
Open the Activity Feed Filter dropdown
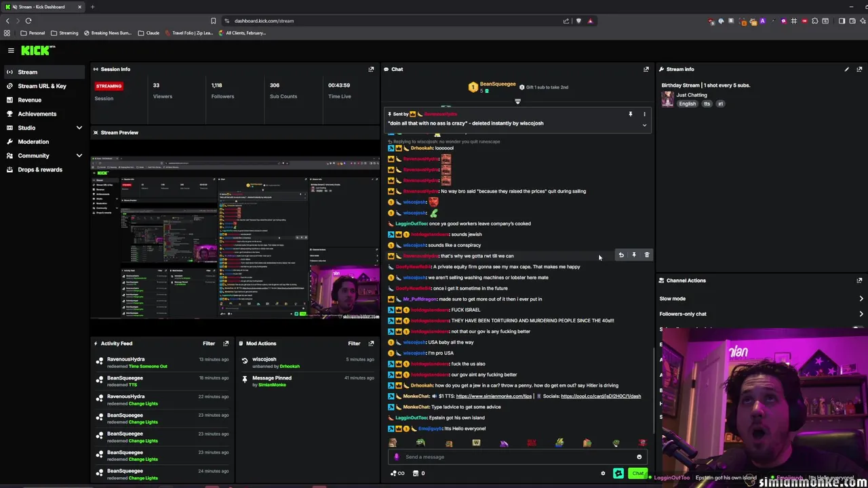[x=209, y=344]
